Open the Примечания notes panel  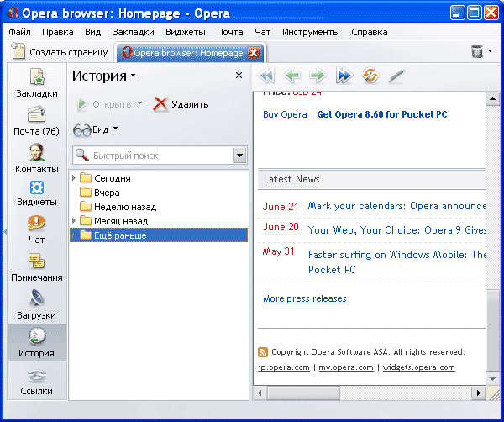(x=36, y=267)
